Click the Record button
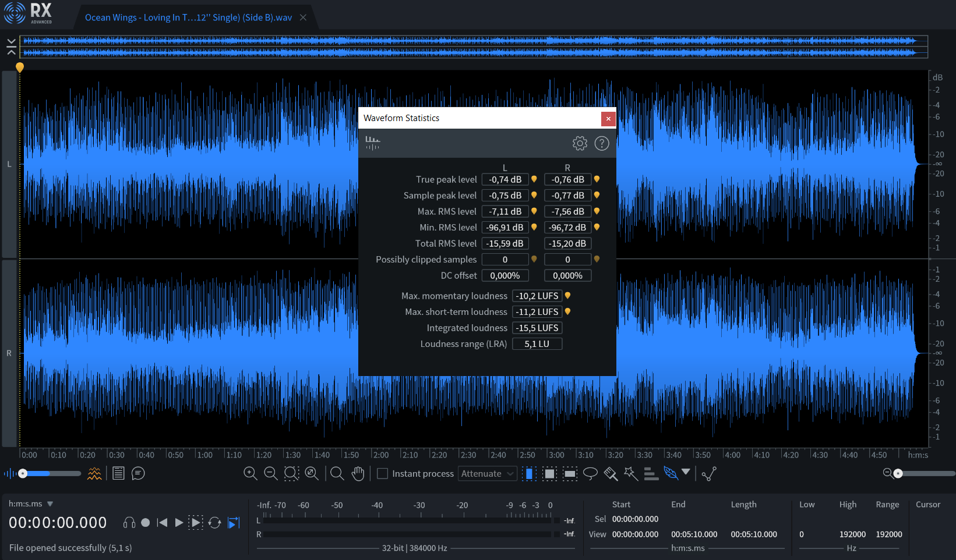This screenshot has width=956, height=560. 146,523
